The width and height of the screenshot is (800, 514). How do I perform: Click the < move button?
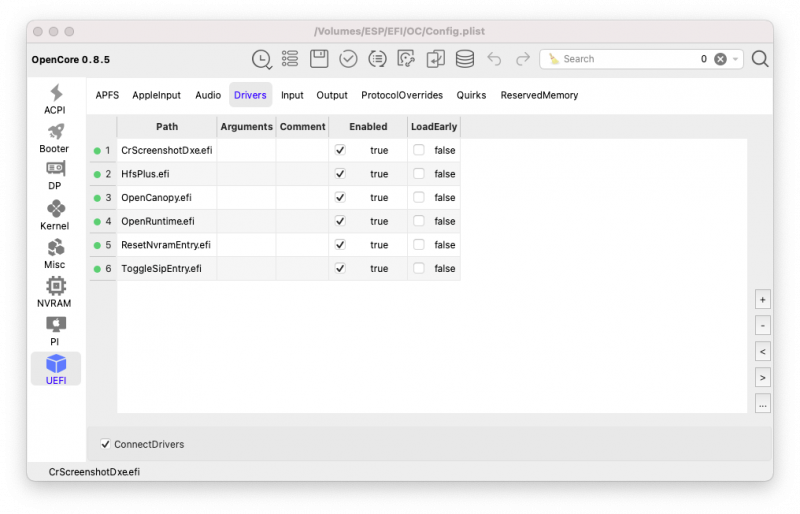coord(762,352)
